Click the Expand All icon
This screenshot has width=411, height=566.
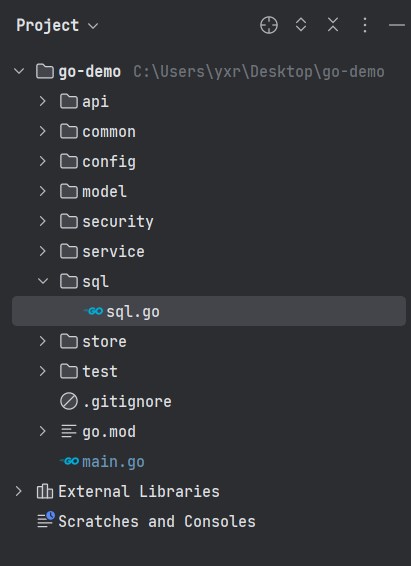[x=301, y=25]
